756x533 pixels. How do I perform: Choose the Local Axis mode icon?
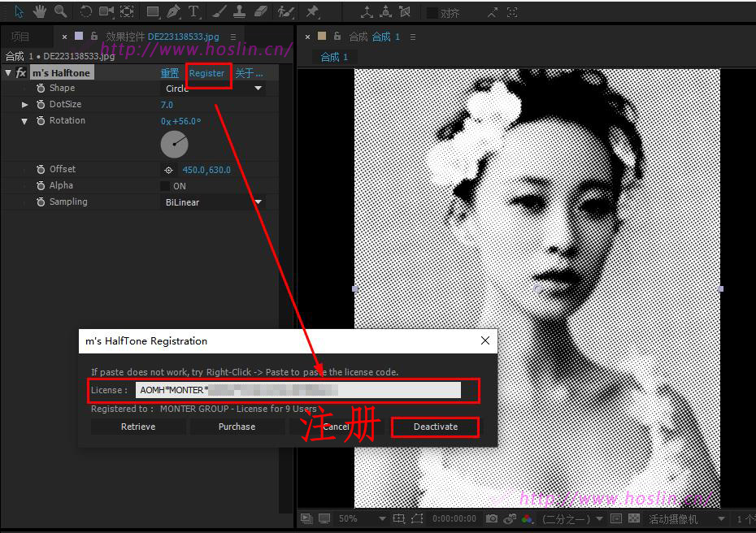pos(367,12)
